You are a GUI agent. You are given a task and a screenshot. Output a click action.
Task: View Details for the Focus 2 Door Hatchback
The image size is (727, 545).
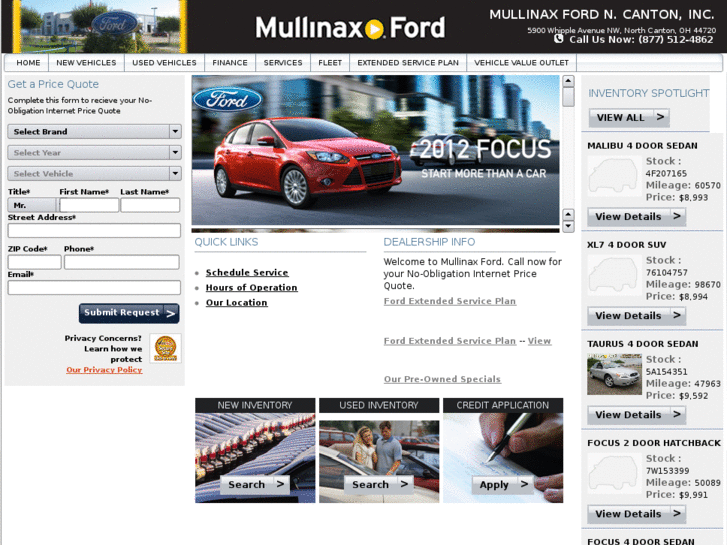[x=637, y=514]
